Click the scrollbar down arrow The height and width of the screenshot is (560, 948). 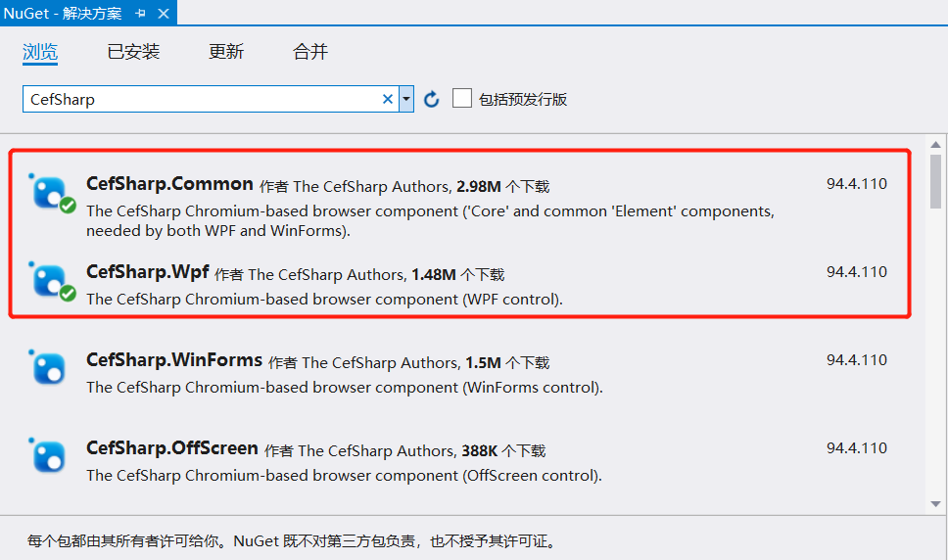click(935, 504)
